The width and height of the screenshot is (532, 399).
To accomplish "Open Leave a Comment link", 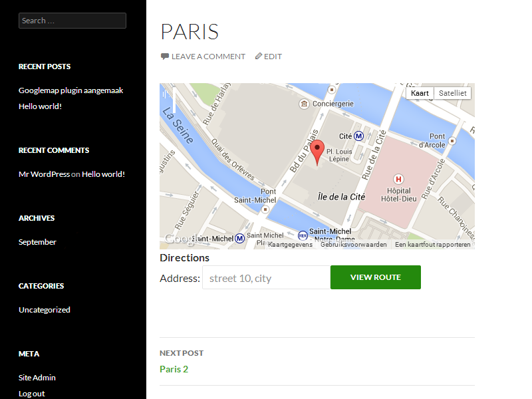I will pyautogui.click(x=208, y=57).
